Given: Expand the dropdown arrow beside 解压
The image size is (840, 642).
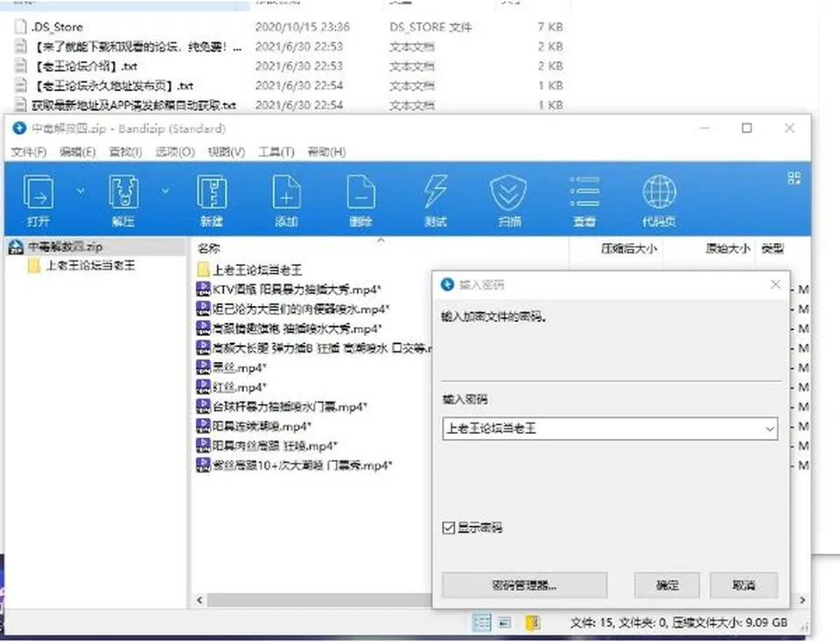Looking at the screenshot, I should click(x=165, y=191).
